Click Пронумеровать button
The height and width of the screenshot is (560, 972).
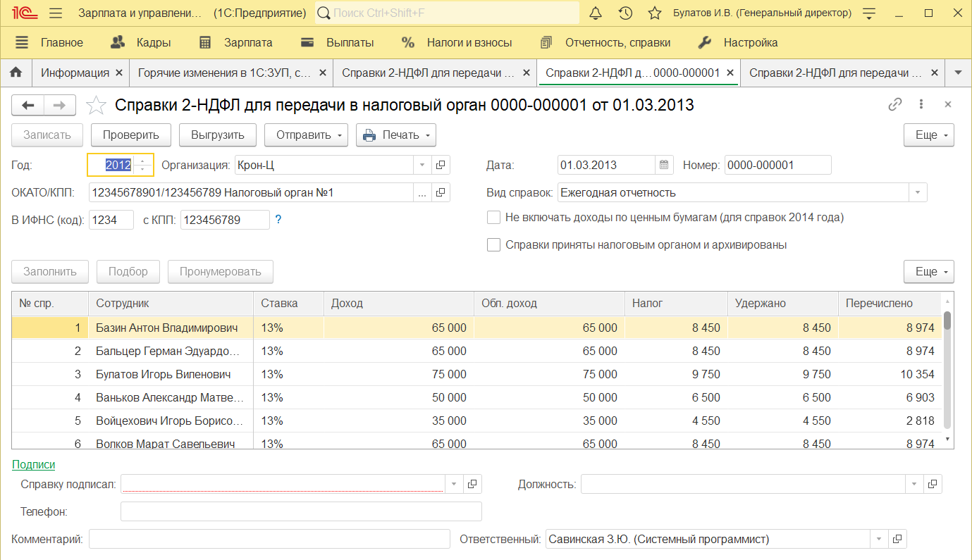pos(221,271)
